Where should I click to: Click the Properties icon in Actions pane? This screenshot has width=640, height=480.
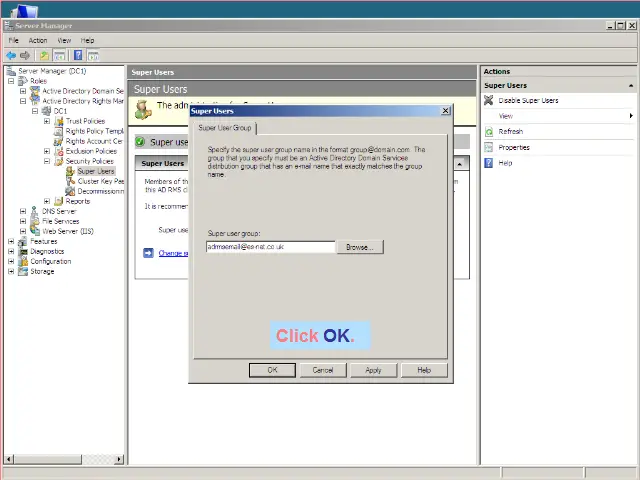coord(489,147)
